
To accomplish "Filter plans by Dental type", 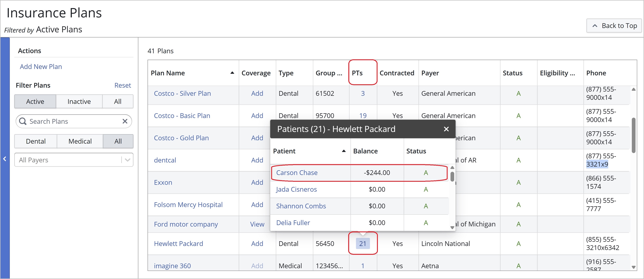I will click(36, 141).
